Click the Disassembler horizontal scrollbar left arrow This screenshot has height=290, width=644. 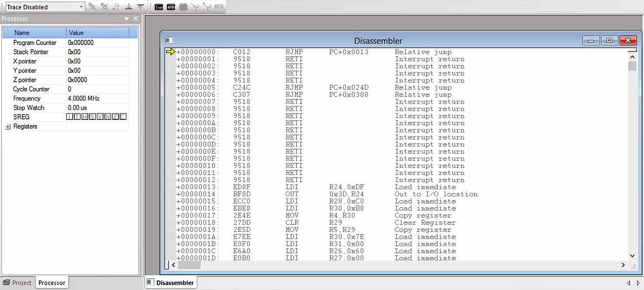(173, 265)
